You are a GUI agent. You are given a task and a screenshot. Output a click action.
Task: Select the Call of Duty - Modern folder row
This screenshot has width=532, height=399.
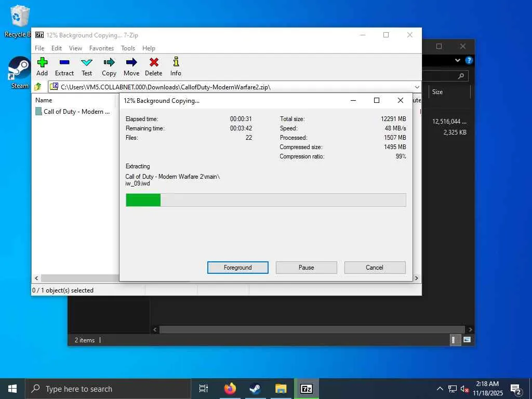(x=74, y=112)
